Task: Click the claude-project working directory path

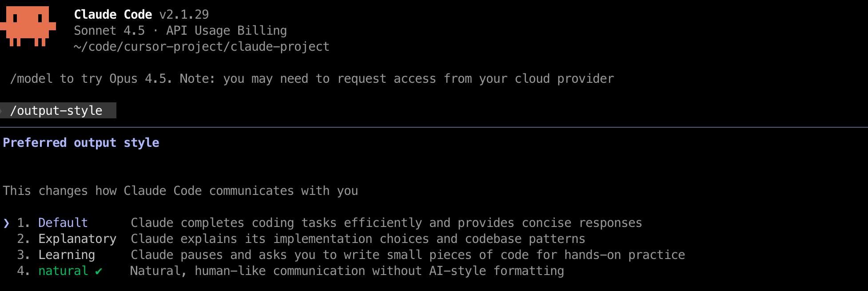Action: (x=202, y=47)
